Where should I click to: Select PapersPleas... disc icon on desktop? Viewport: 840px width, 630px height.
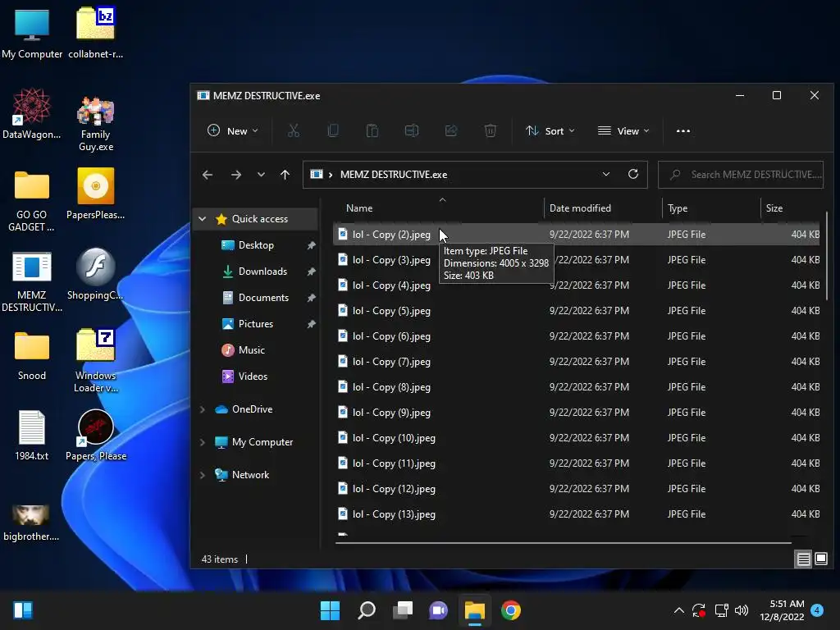tap(95, 194)
